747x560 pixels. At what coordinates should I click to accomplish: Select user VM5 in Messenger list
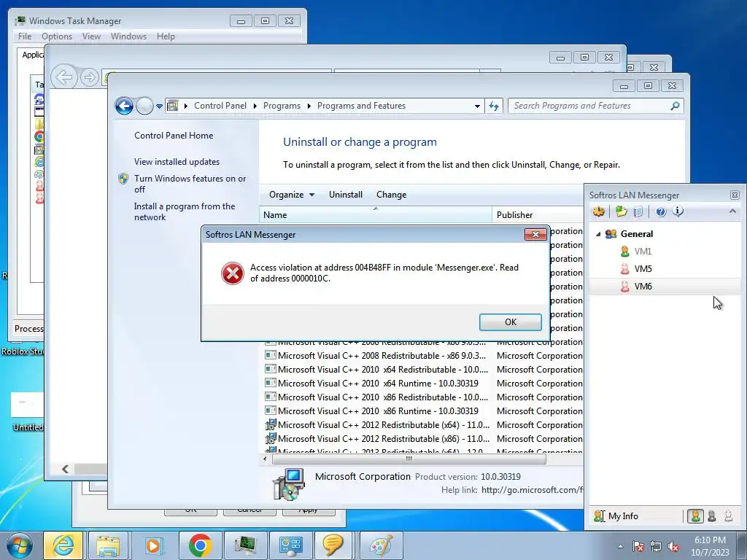643,269
